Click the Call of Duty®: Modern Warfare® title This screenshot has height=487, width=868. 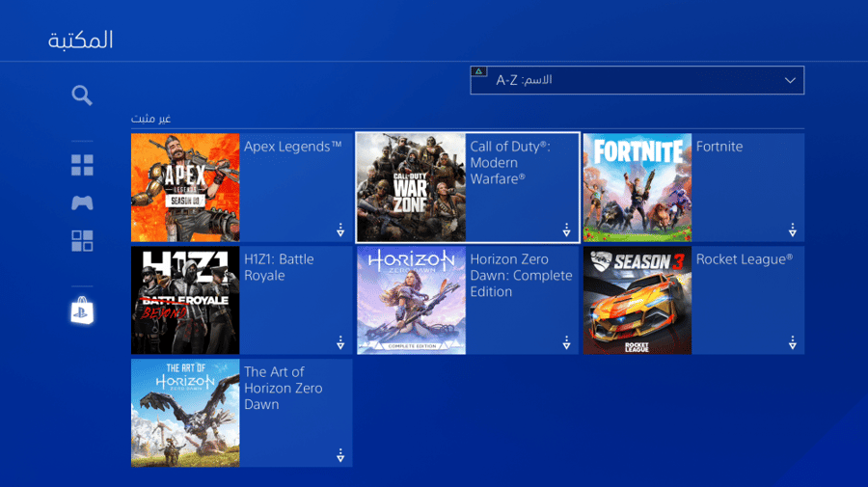(x=510, y=163)
